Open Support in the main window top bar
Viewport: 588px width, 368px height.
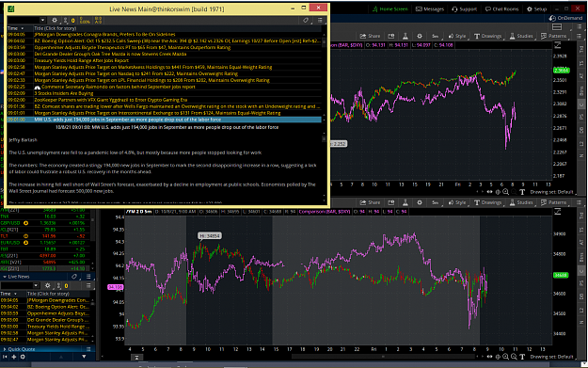(x=464, y=9)
